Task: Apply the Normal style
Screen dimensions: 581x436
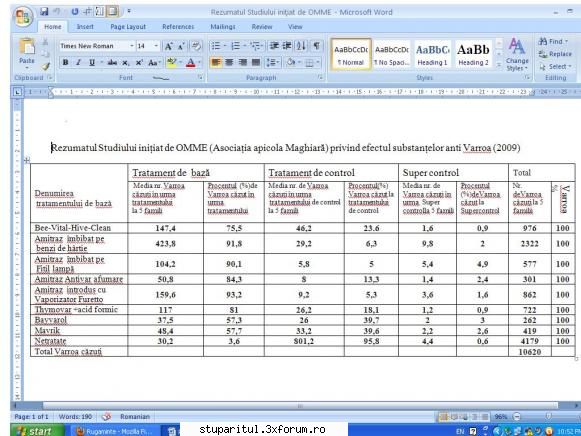Action: 351,54
